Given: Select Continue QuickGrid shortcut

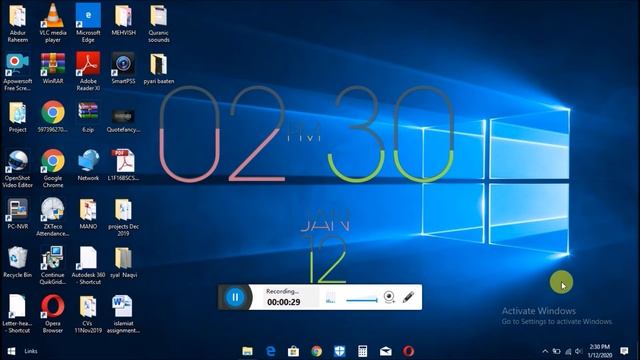Looking at the screenshot, I should click(x=53, y=265).
